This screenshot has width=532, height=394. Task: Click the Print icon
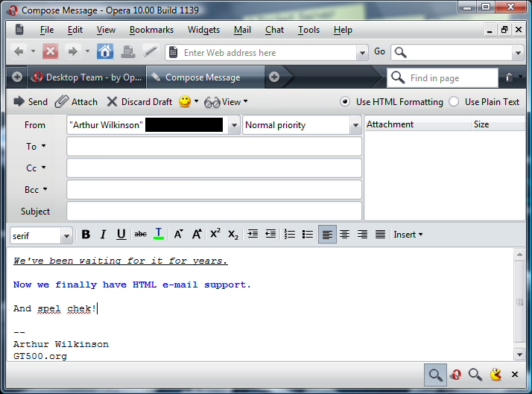(128, 52)
